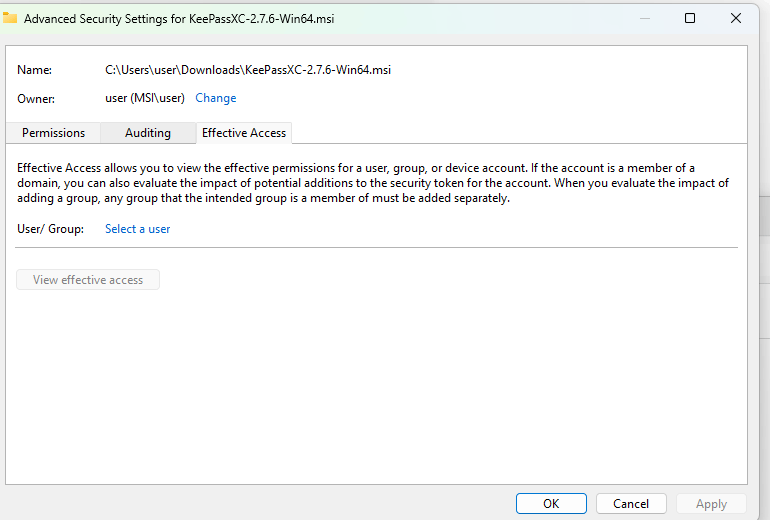Screen dimensions: 770x520
Task: Click the View effective access button
Action: [88, 279]
